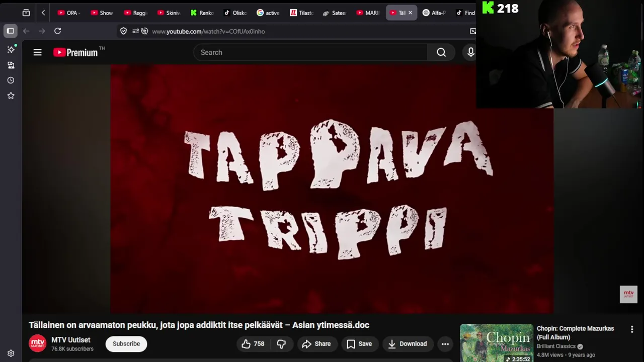Open MTV Uutiset channel name link
The image size is (644, 362).
71,340
